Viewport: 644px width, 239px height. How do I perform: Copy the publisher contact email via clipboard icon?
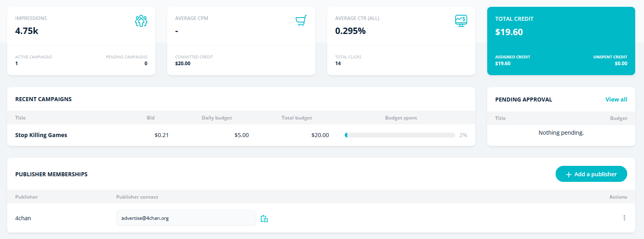264,219
